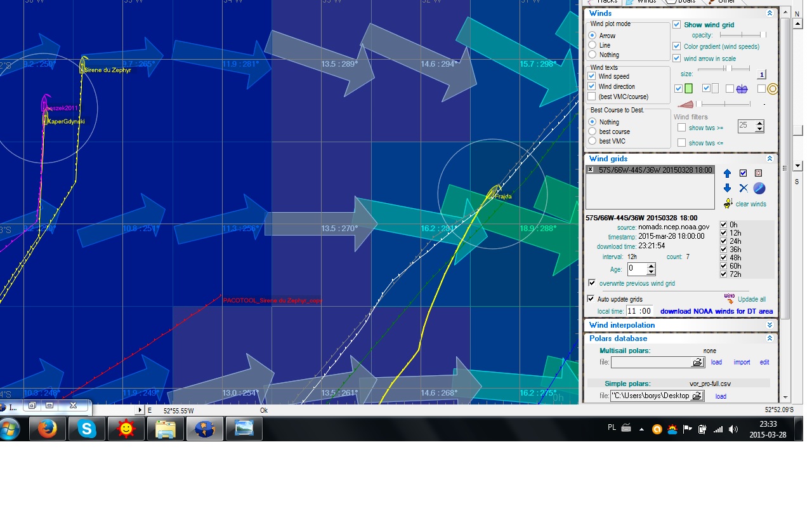Increase the tws filter value spinner
The image size is (812, 508).
point(760,123)
